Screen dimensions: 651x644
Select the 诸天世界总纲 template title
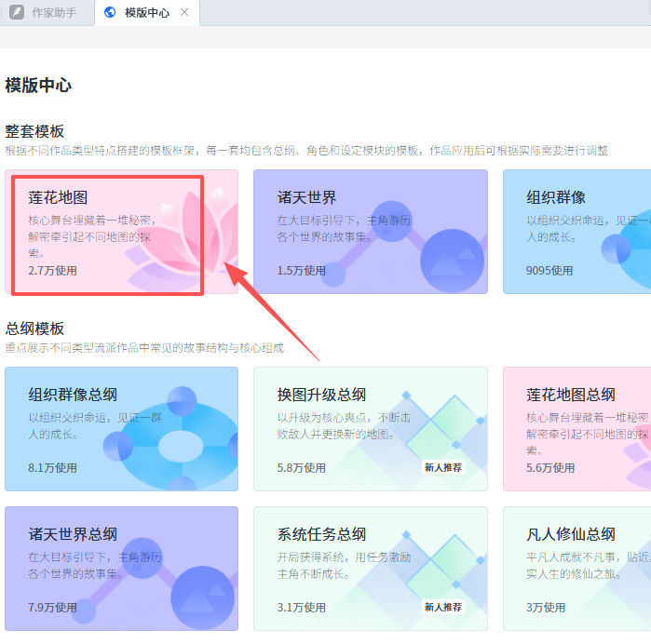coord(73,534)
